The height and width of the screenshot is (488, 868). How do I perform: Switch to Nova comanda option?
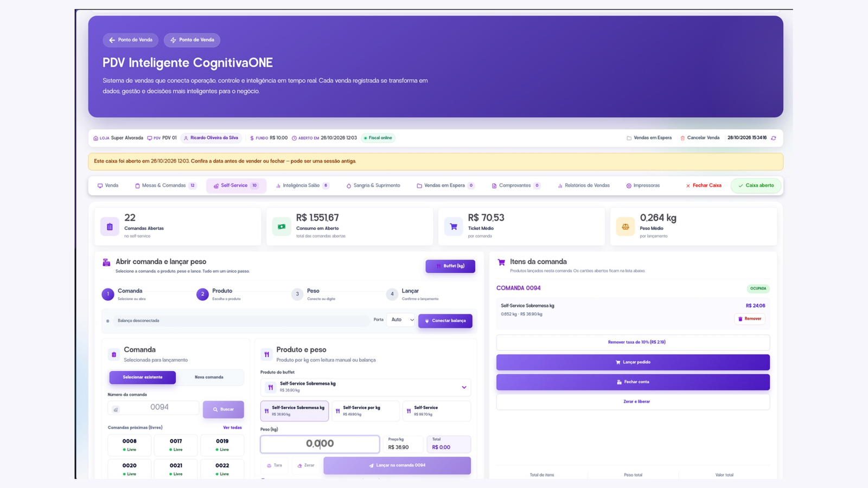click(209, 377)
